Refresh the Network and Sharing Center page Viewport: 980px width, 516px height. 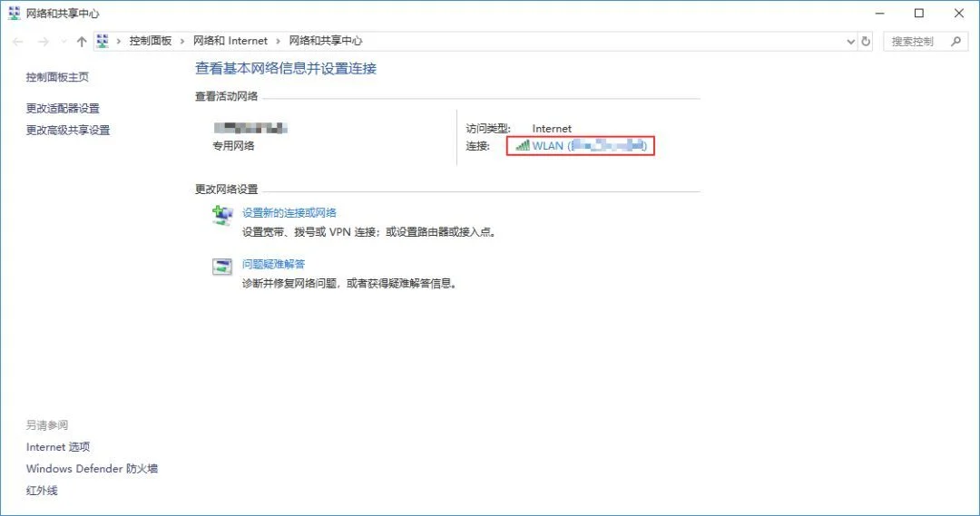866,42
